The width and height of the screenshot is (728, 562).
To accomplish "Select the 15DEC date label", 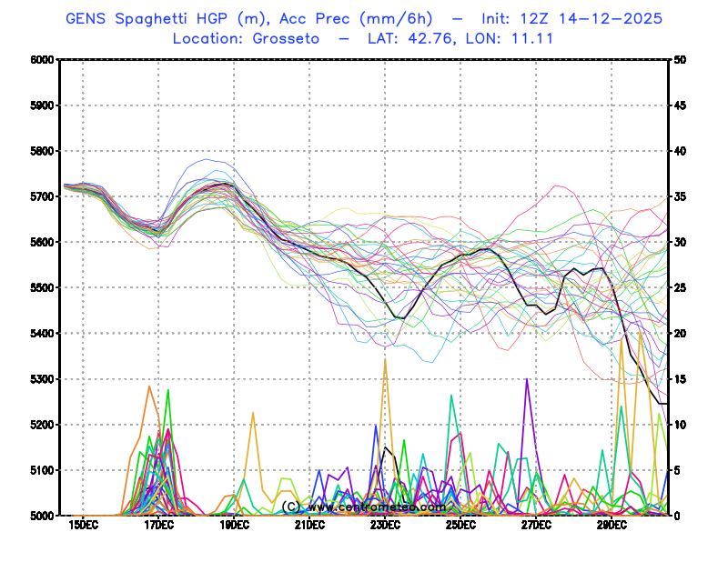I will pos(82,525).
